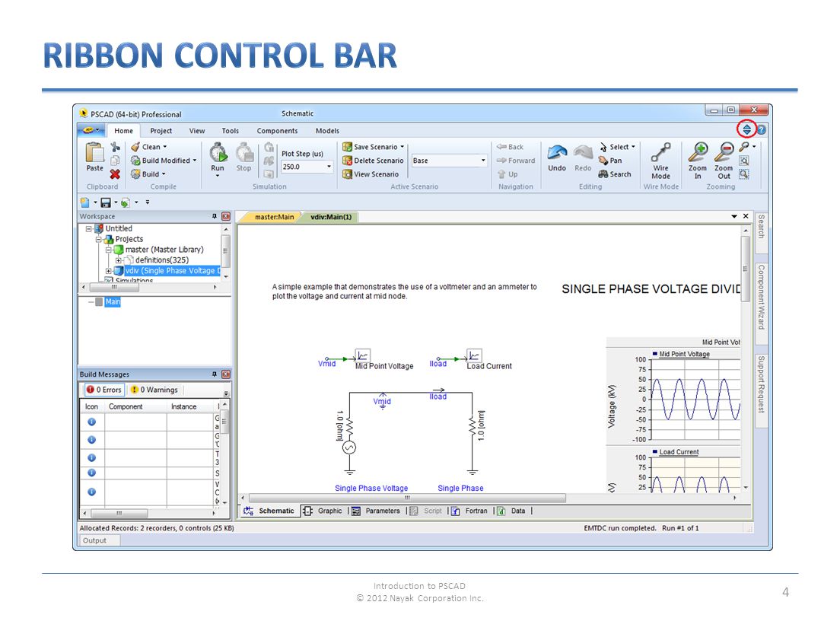Viewport: 840px width, 621px height.
Task: Pin the Build Messages panel
Action: [x=215, y=374]
